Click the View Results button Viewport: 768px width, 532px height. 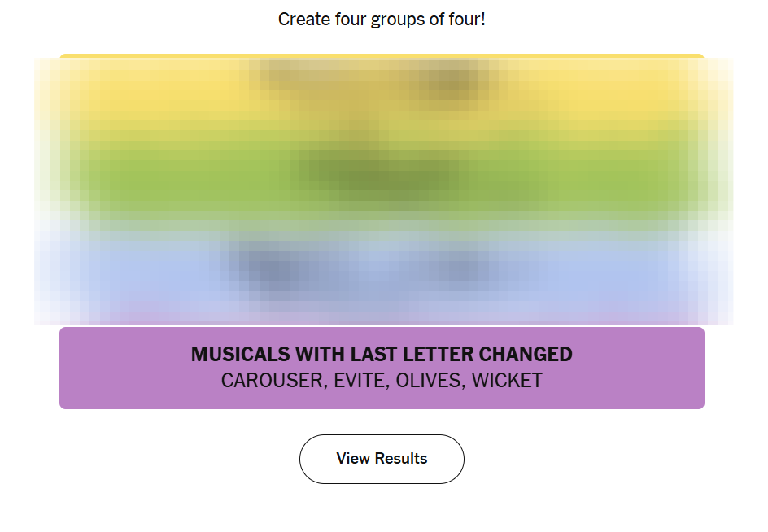[x=382, y=459]
